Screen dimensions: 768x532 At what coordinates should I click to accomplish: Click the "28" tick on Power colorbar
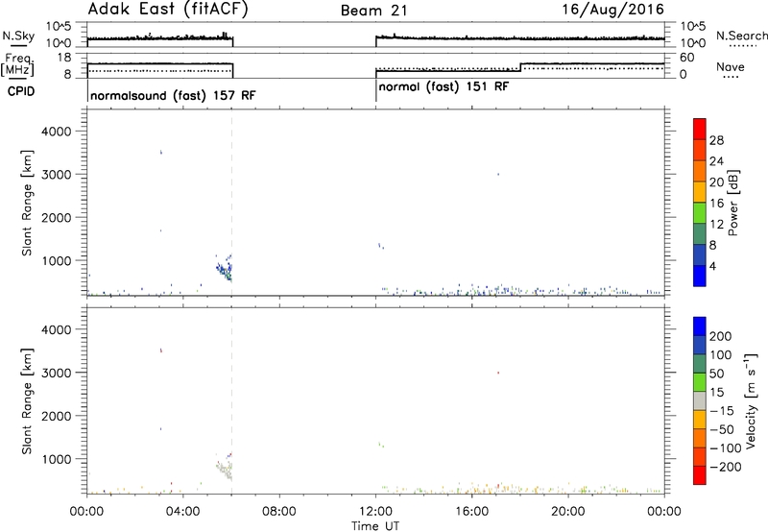pyautogui.click(x=716, y=140)
